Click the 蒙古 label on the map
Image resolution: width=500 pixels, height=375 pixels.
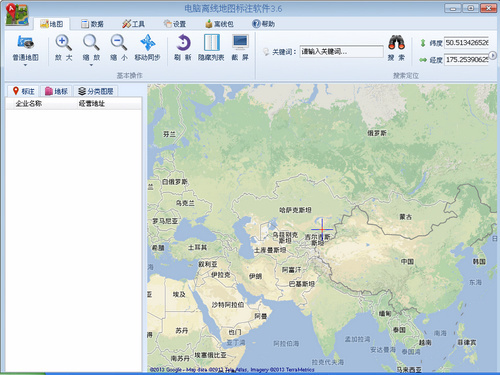pos(406,217)
